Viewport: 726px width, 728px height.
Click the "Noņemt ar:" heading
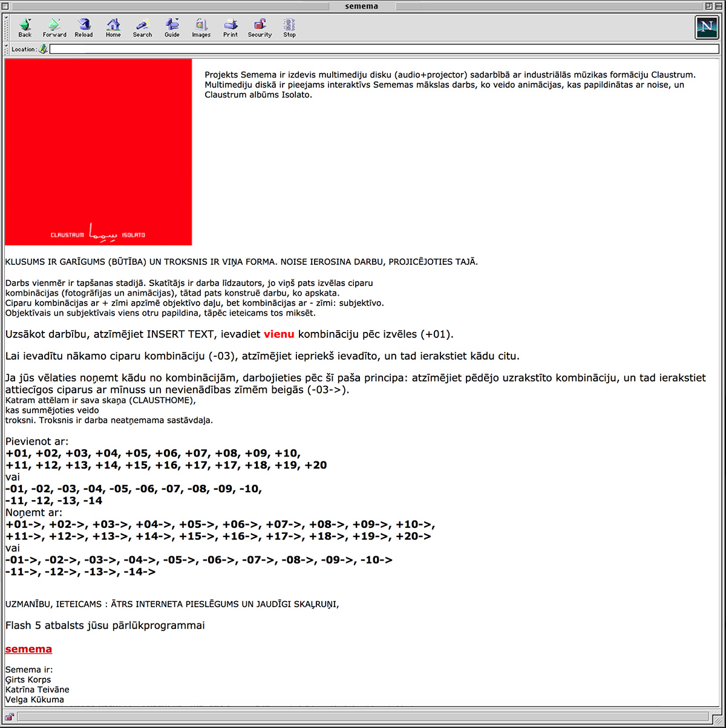(x=34, y=513)
